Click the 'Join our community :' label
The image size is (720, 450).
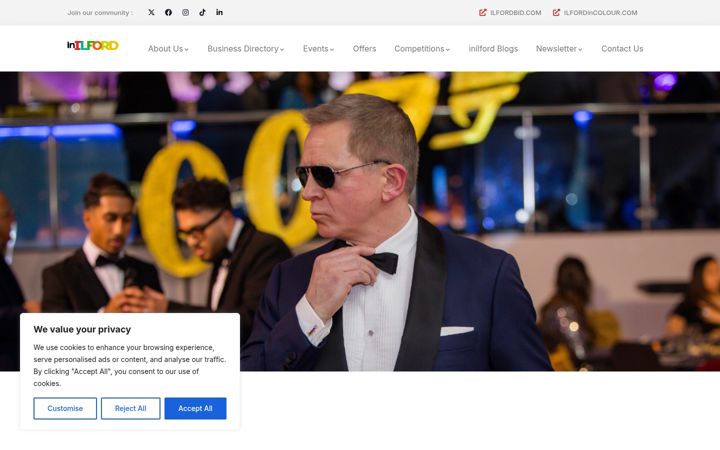[100, 13]
